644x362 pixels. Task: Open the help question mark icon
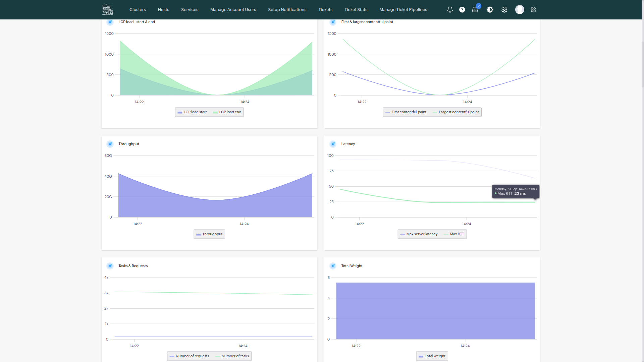[x=462, y=10]
